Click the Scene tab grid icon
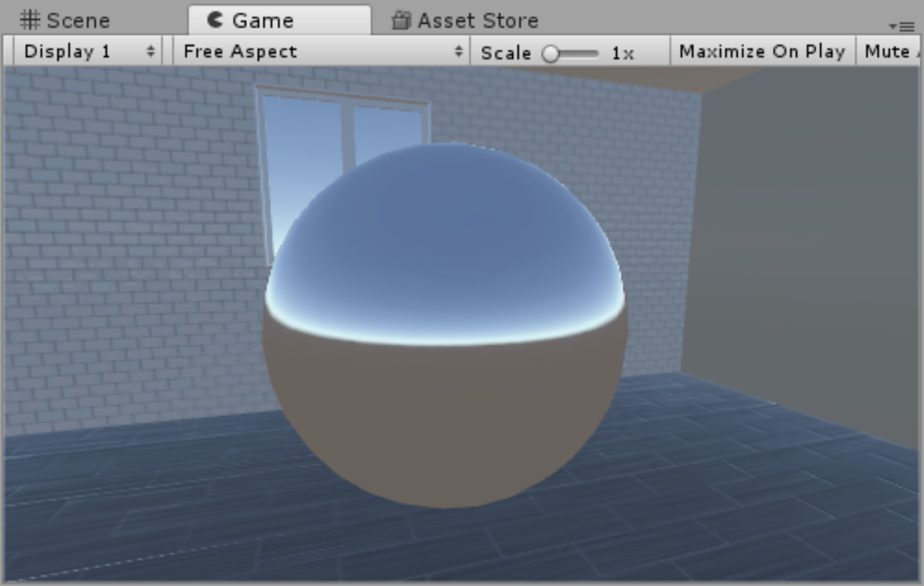Image resolution: width=924 pixels, height=586 pixels. point(30,20)
